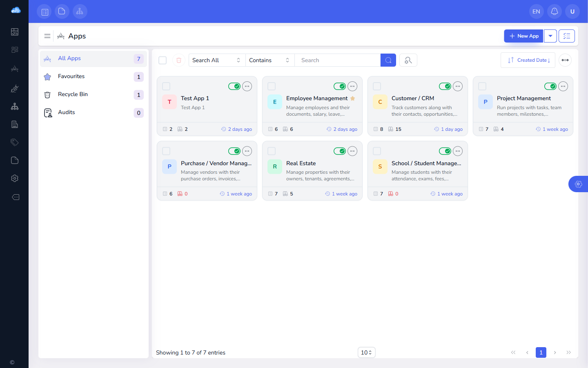Viewport: 588px width, 368px height.
Task: Toggle the Project Management active switch
Action: coord(550,86)
